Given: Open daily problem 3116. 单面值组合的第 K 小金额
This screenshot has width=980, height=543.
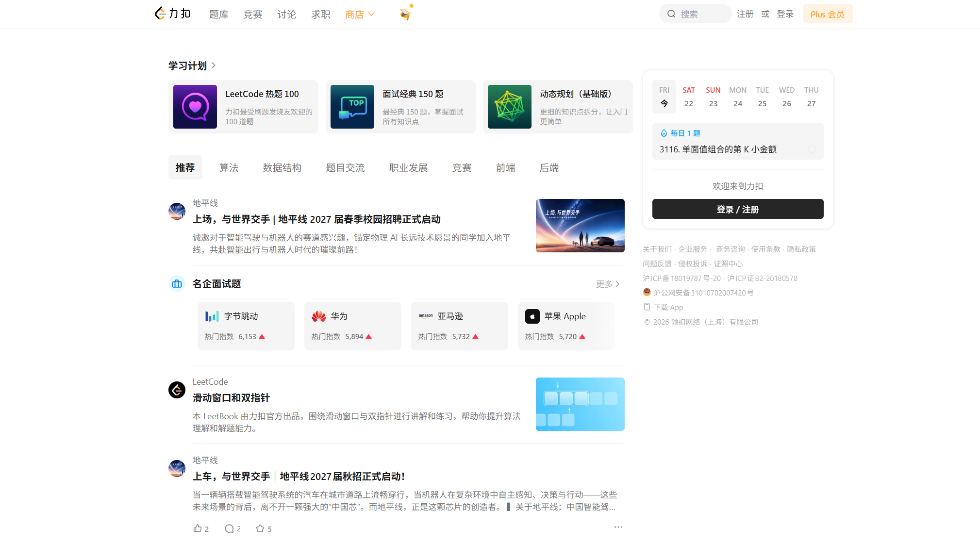Looking at the screenshot, I should pyautogui.click(x=718, y=149).
